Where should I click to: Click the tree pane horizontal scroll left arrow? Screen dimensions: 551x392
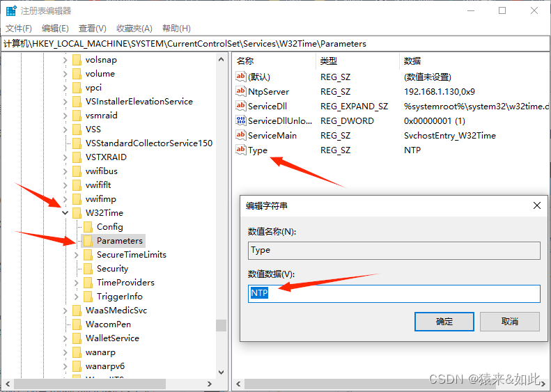pyautogui.click(x=8, y=384)
